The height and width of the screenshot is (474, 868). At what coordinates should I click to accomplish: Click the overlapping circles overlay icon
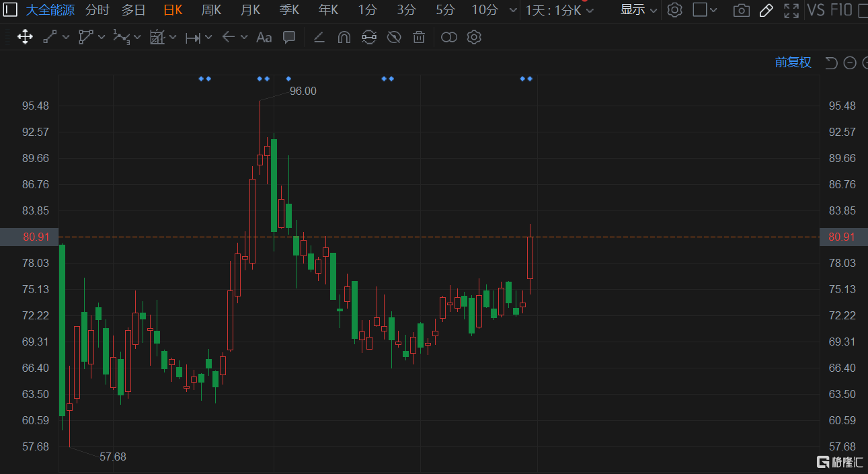[449, 38]
